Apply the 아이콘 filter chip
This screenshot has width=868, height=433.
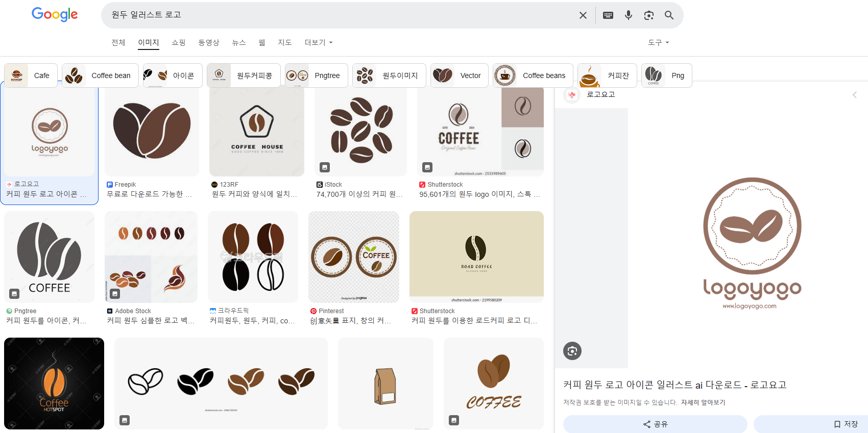[x=173, y=75]
